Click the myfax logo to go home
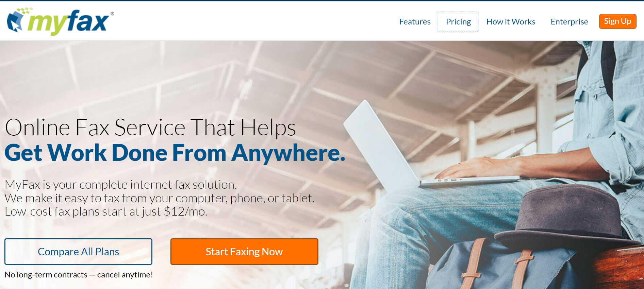The height and width of the screenshot is (289, 644). tap(61, 21)
